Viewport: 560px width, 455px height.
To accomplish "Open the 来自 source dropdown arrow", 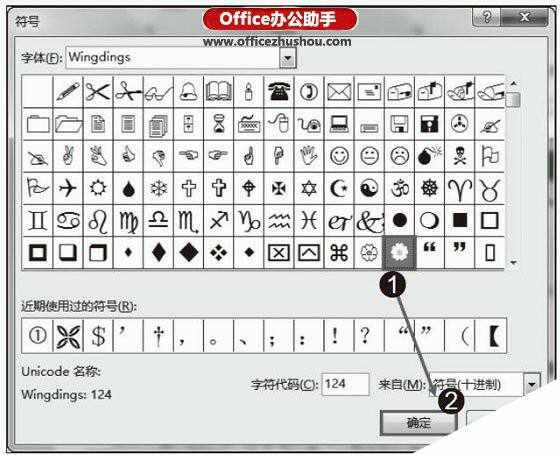I will point(531,384).
